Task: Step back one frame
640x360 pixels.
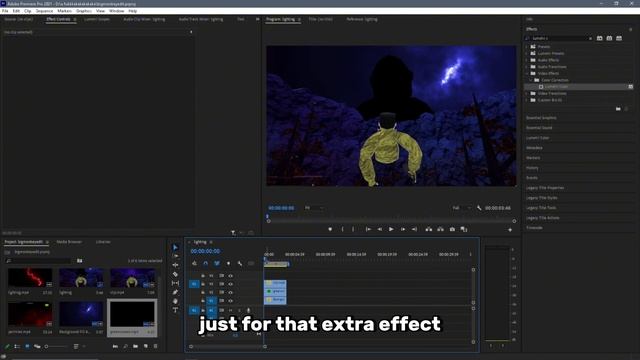Action: click(x=380, y=229)
